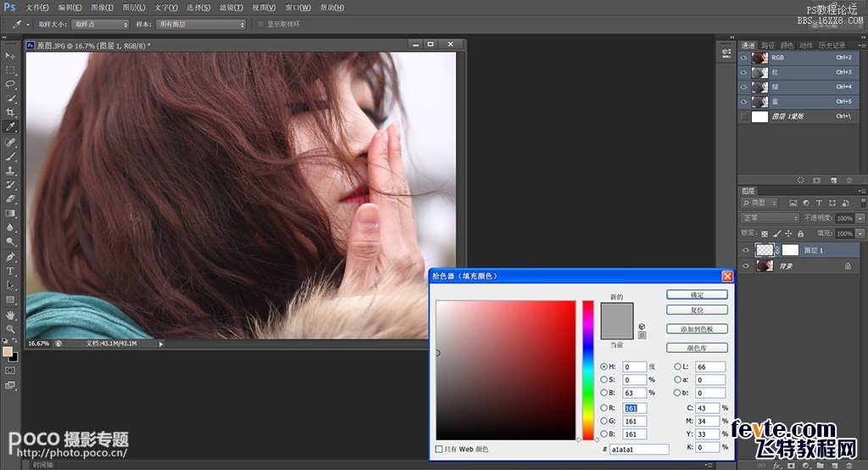Change screen mode icon in toolbar
The width and height of the screenshot is (868, 470).
pos(10,385)
